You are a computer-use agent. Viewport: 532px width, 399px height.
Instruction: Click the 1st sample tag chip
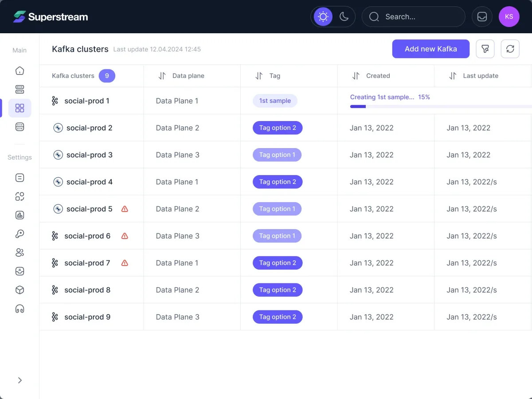(275, 101)
